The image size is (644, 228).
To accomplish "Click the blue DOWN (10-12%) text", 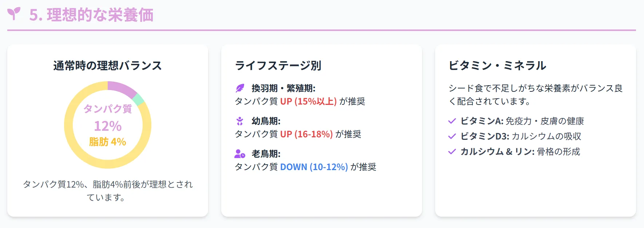I will (x=314, y=167).
